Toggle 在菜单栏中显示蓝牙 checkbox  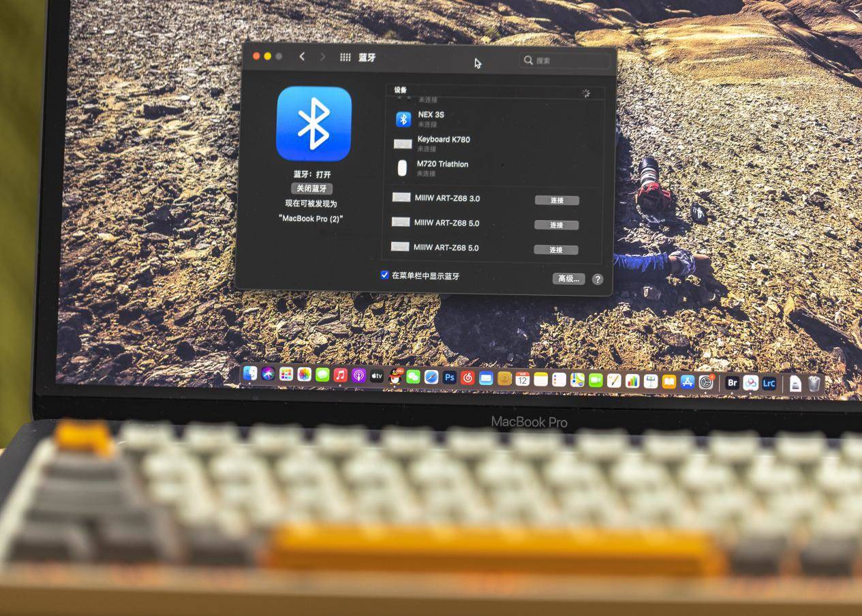384,275
